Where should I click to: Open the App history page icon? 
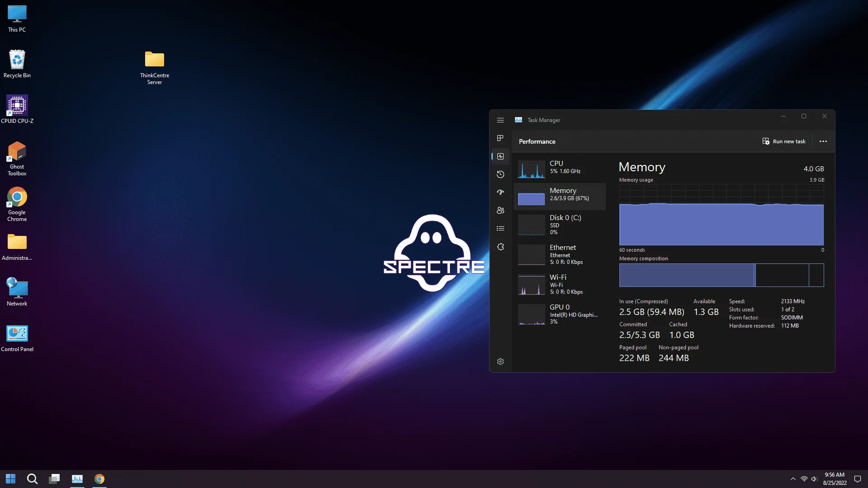point(500,174)
